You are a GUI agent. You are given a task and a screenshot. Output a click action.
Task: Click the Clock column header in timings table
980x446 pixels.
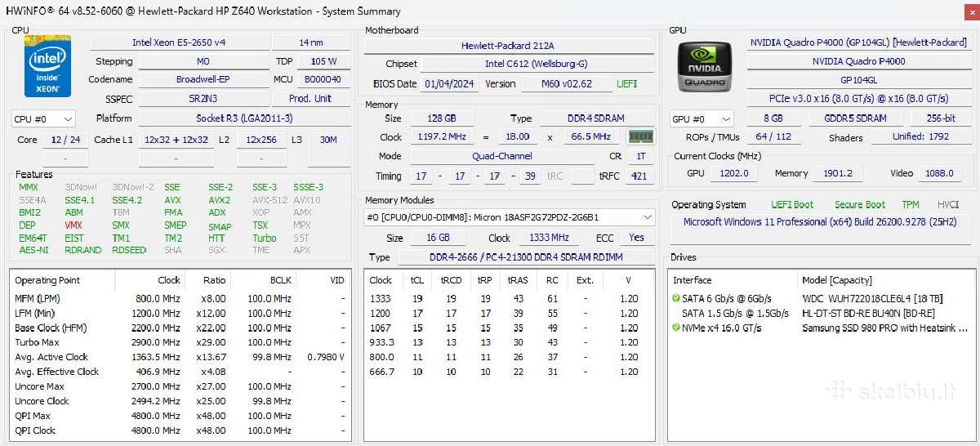click(383, 280)
